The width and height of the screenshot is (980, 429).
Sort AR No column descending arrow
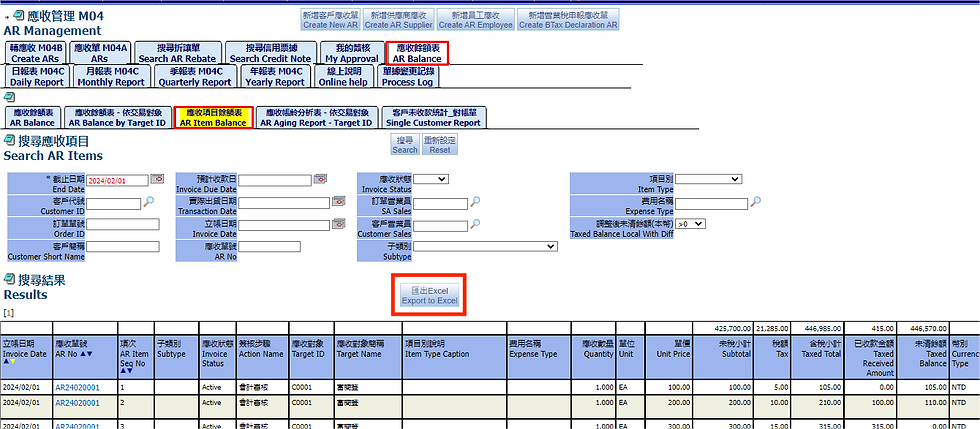coord(89,353)
